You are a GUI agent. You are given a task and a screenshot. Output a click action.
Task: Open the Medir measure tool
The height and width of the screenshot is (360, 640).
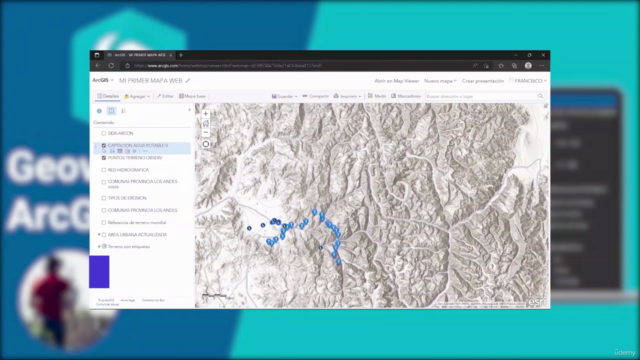tap(377, 96)
